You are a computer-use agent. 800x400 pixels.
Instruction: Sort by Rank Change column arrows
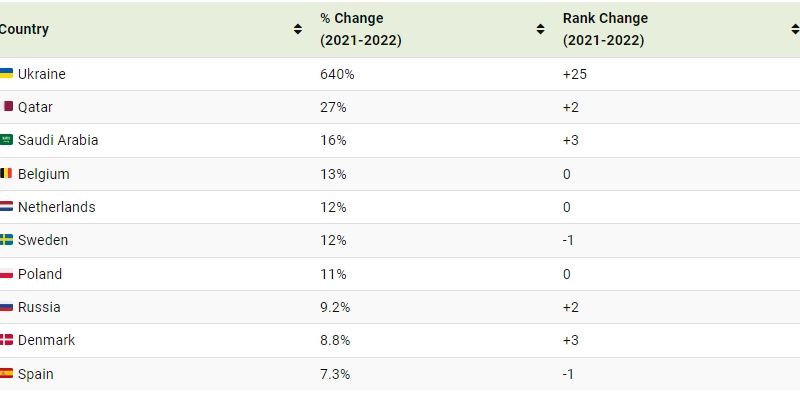pos(795,30)
